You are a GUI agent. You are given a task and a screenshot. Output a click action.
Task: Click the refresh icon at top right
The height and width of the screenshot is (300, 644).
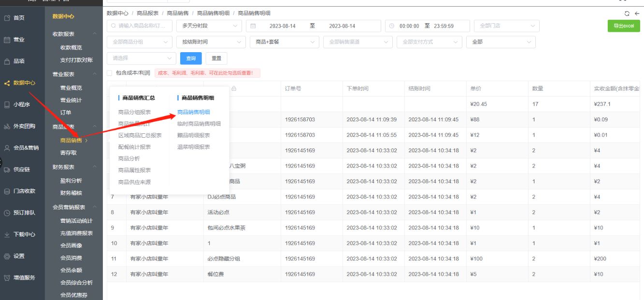[627, 14]
